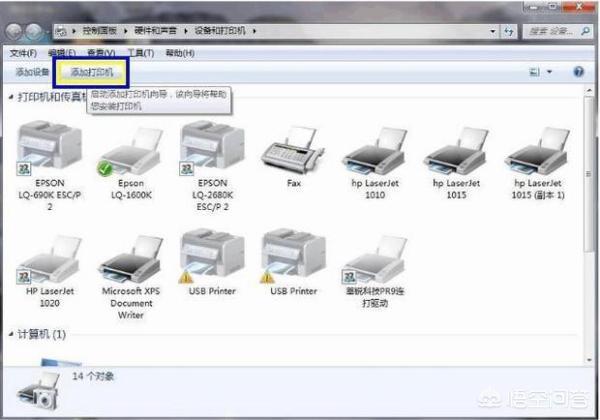Open the 工具(T) menu

pyautogui.click(x=141, y=53)
